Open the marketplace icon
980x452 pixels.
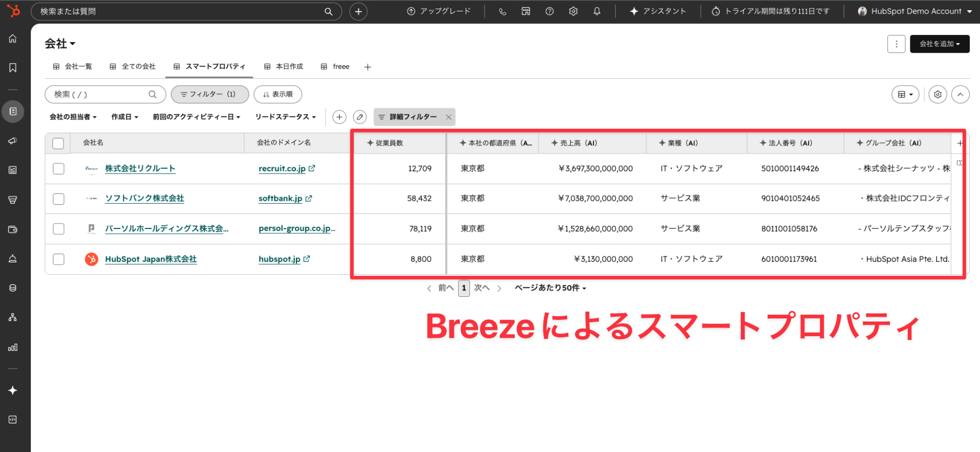pos(526,11)
